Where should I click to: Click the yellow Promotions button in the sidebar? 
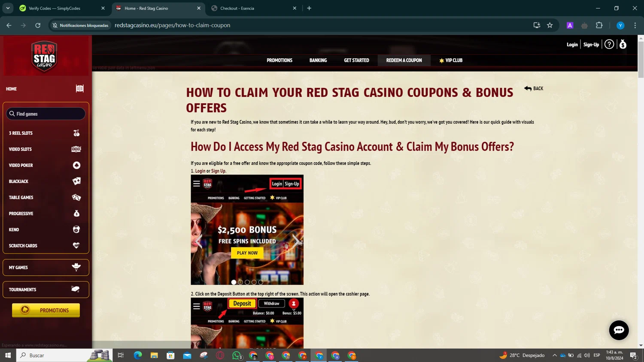click(46, 310)
